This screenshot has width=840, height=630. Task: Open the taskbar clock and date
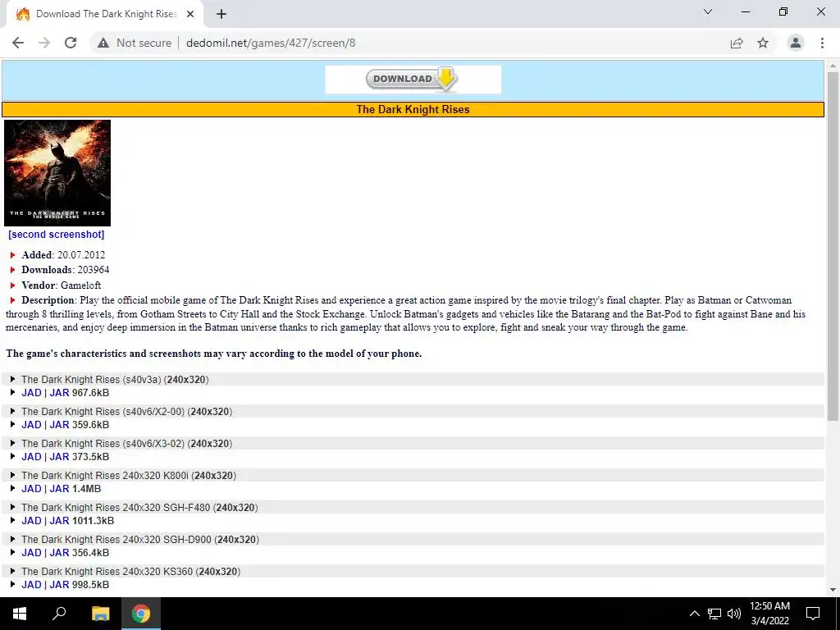(x=769, y=614)
